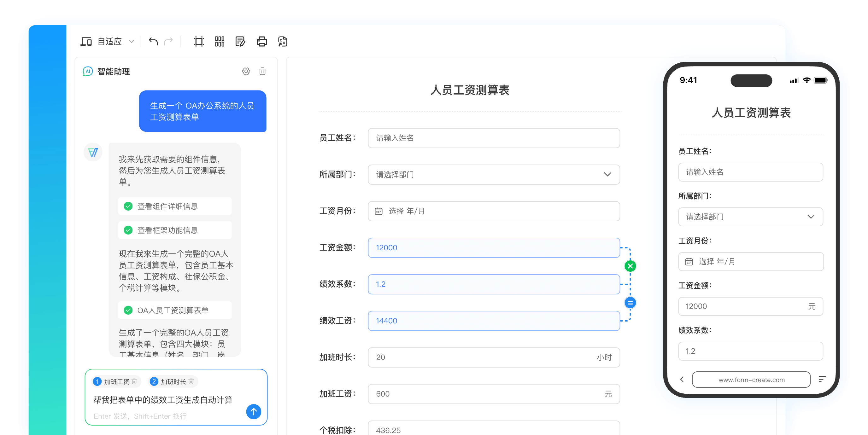Click the 员工姓名 input in the main form

[x=494, y=138]
